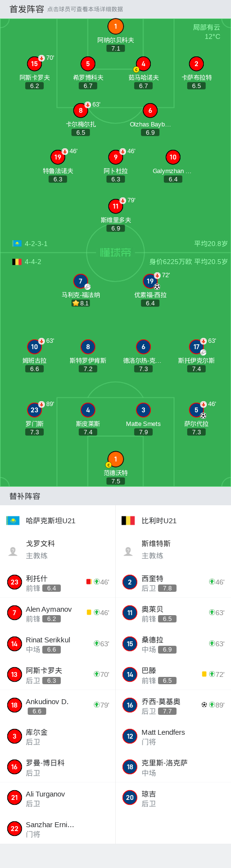Click the Kazakhstan flag beside 4-2-3-1
Screen dimensions: 231x868
[17, 244]
